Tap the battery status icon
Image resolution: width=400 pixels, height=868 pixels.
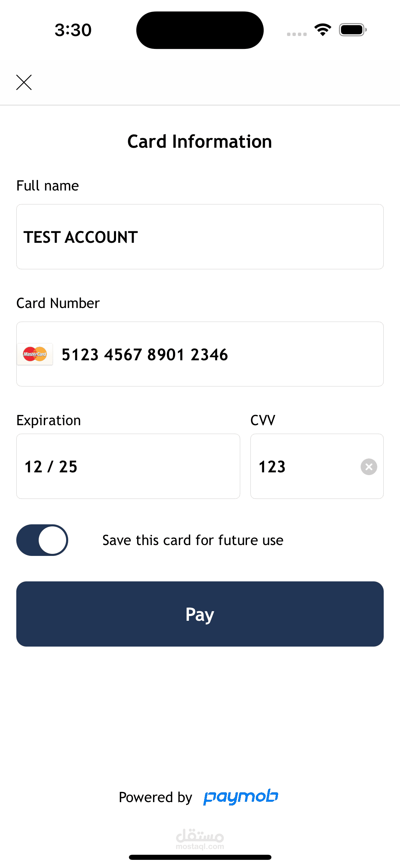click(x=353, y=30)
